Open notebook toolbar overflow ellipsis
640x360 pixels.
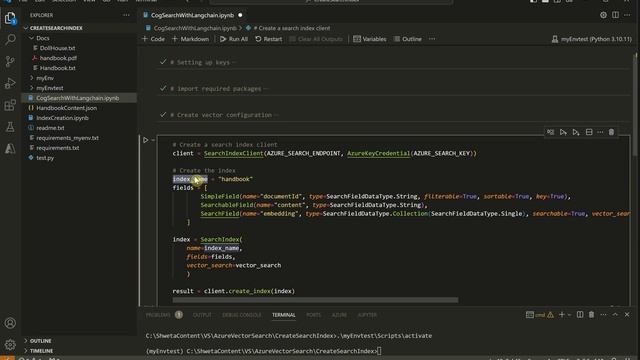(x=432, y=39)
